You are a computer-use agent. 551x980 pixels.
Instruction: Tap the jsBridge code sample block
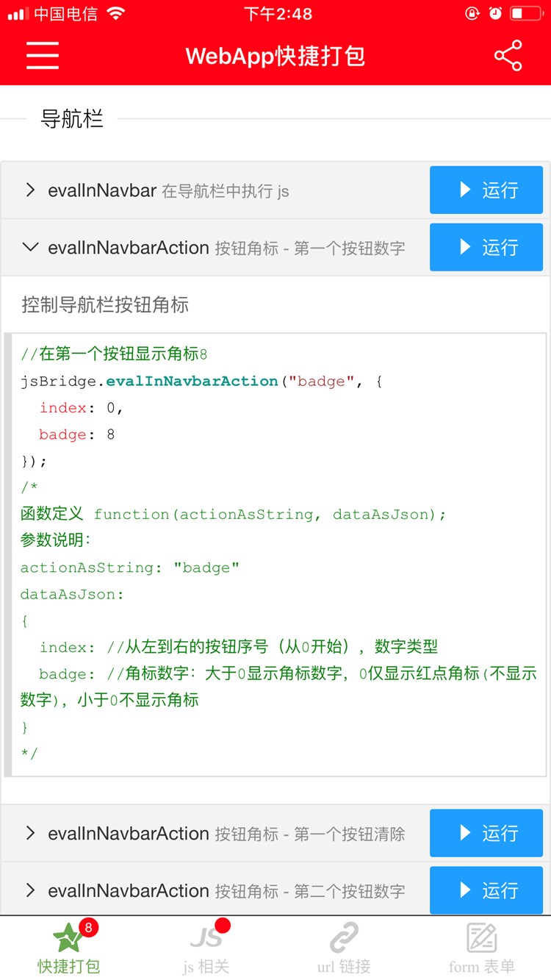pyautogui.click(x=275, y=554)
